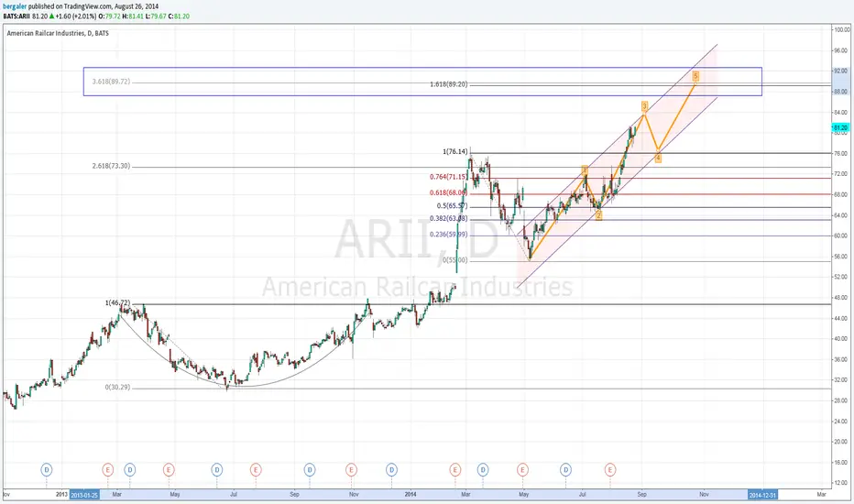Screen dimensions: 854x504
Task: Select the 2.618(73.30) Fibonacci level label
Action: pyautogui.click(x=111, y=166)
